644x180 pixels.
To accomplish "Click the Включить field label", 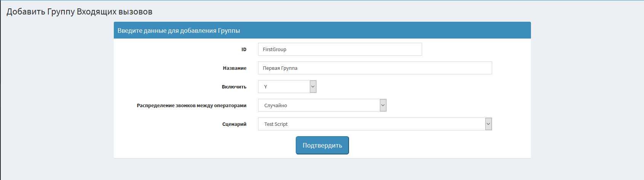I will click(234, 87).
